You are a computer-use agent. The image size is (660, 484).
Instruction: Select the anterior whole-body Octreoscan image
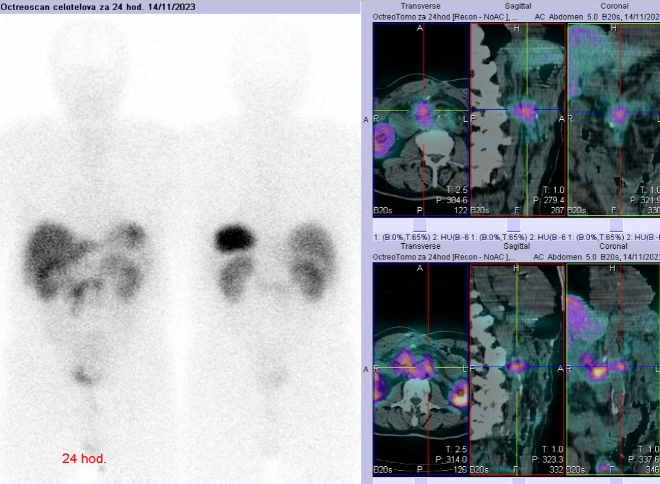[x=88, y=248]
